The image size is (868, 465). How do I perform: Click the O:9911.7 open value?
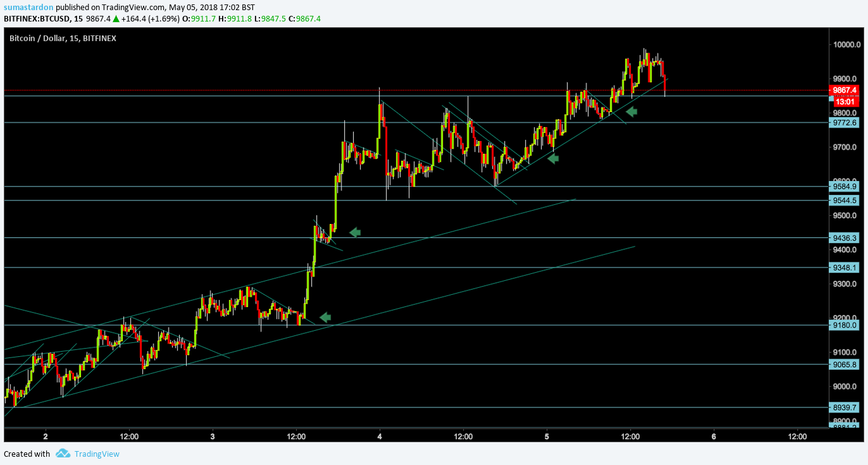point(197,19)
